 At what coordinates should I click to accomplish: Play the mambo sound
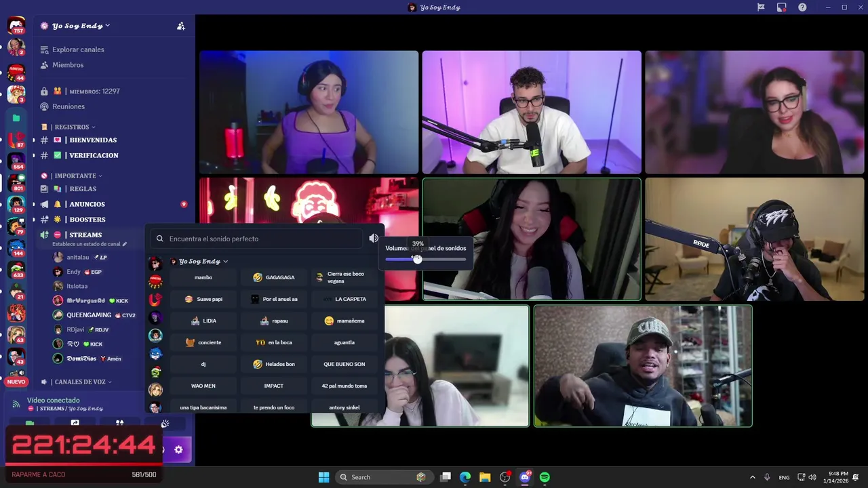203,277
